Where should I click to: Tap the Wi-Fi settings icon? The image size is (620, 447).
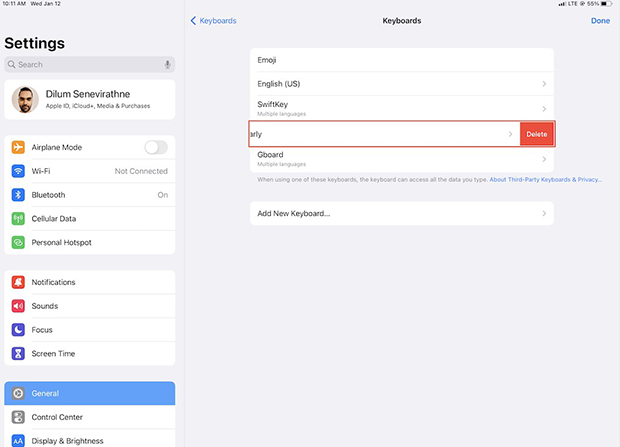[18, 171]
